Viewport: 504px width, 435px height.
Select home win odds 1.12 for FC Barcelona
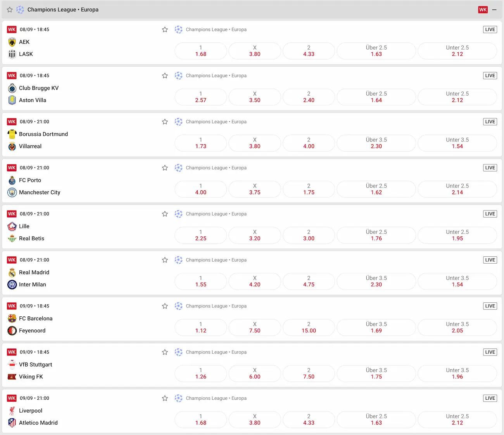[x=201, y=327]
